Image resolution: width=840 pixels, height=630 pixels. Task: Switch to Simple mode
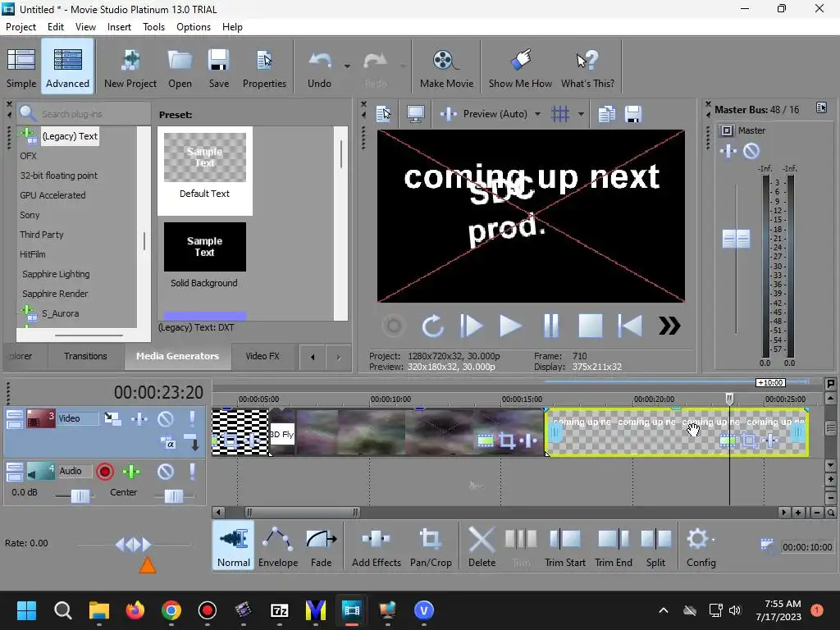[x=21, y=67]
